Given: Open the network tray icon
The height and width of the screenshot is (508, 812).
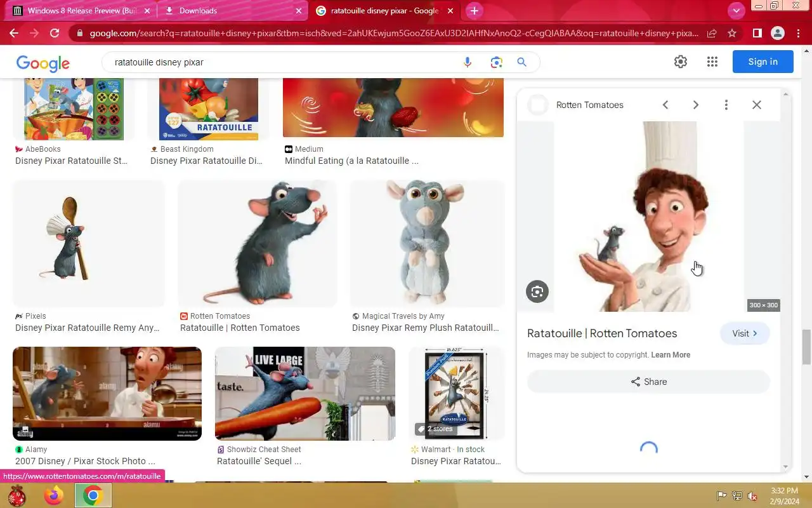Looking at the screenshot, I should pos(737,496).
